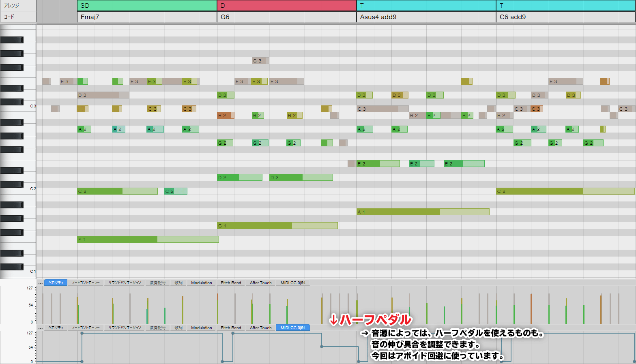The height and width of the screenshot is (364, 636).
Task: Select the long F 1 bass note
Action: pyautogui.click(x=148, y=240)
